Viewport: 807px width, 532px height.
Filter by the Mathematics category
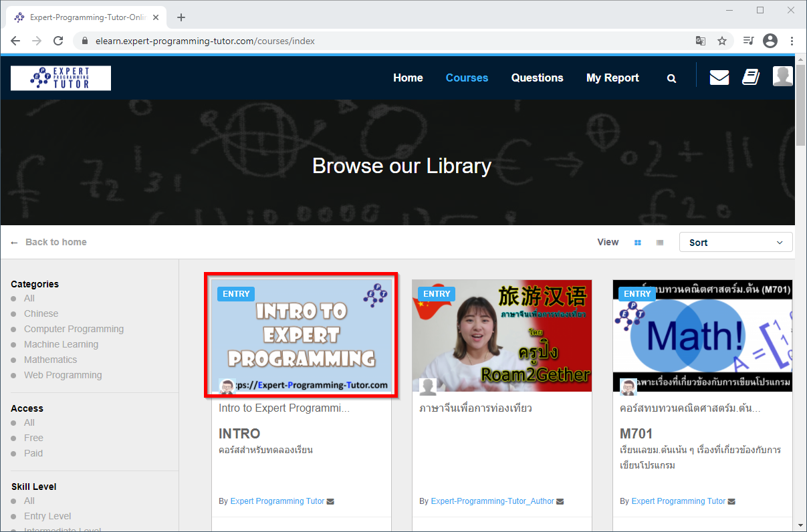coord(51,360)
